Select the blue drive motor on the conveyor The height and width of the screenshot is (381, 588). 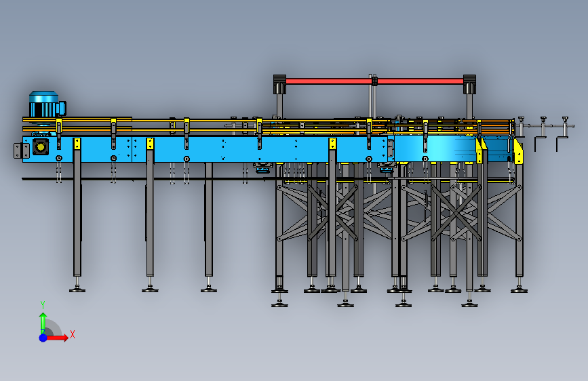(47, 104)
